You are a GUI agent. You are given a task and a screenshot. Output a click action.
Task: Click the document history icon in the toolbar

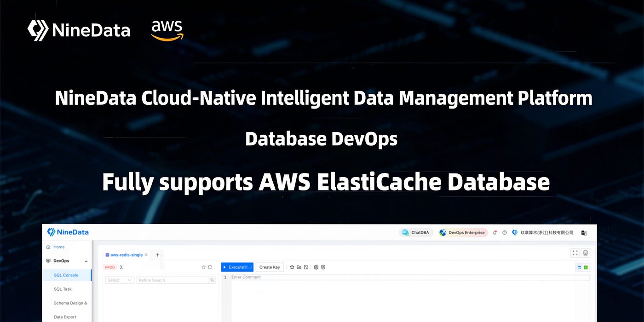pyautogui.click(x=306, y=267)
